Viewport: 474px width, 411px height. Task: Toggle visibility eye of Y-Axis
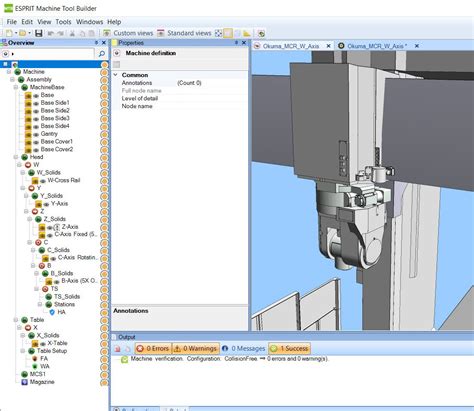click(46, 204)
